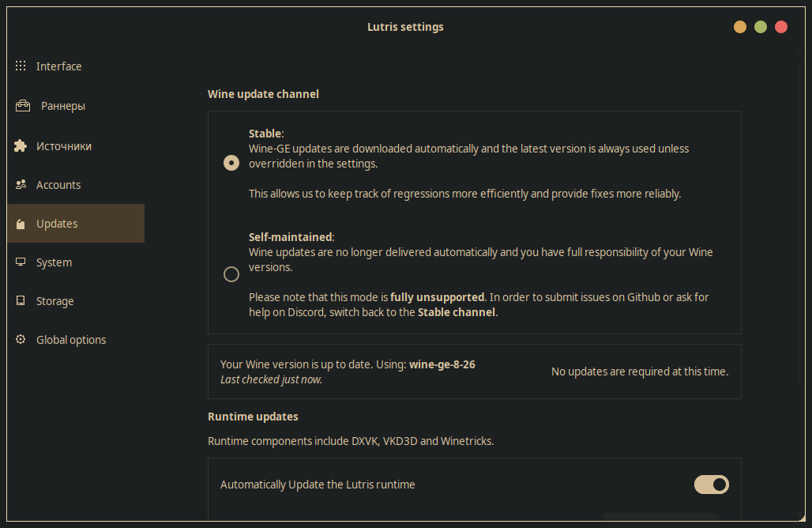Click the Updates bag icon
This screenshot has height=528, width=812.
(x=21, y=224)
